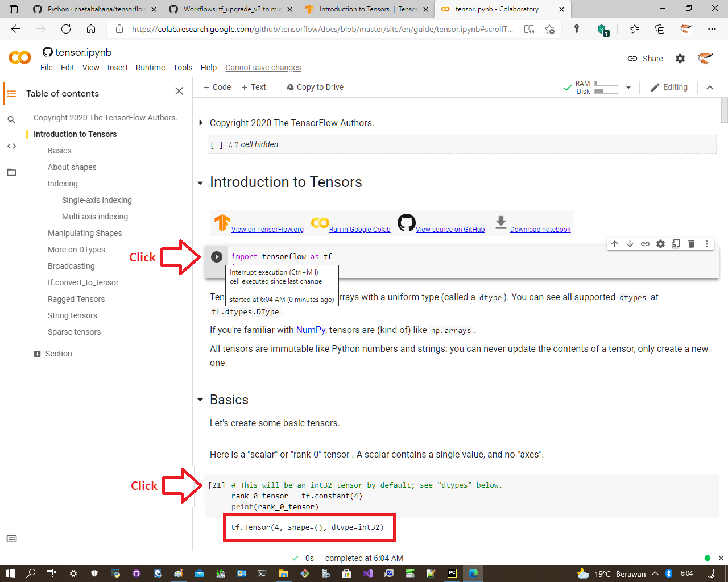The height and width of the screenshot is (582, 728).
Task: Go to Basics in table of contents
Action: click(x=60, y=151)
